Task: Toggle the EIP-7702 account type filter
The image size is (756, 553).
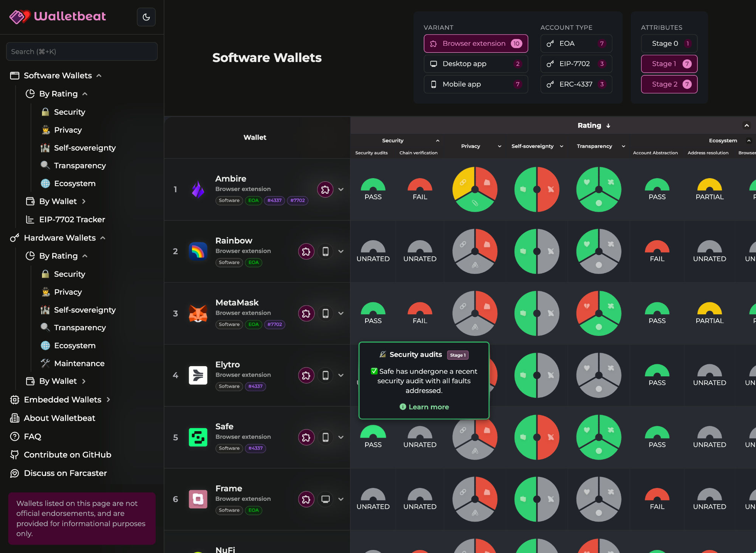Action: click(x=576, y=64)
